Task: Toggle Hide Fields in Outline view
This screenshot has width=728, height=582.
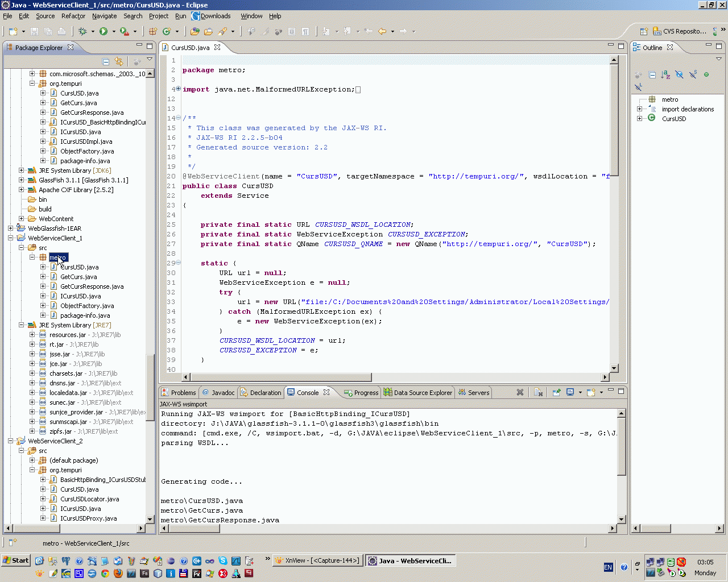Action: pyautogui.click(x=679, y=74)
